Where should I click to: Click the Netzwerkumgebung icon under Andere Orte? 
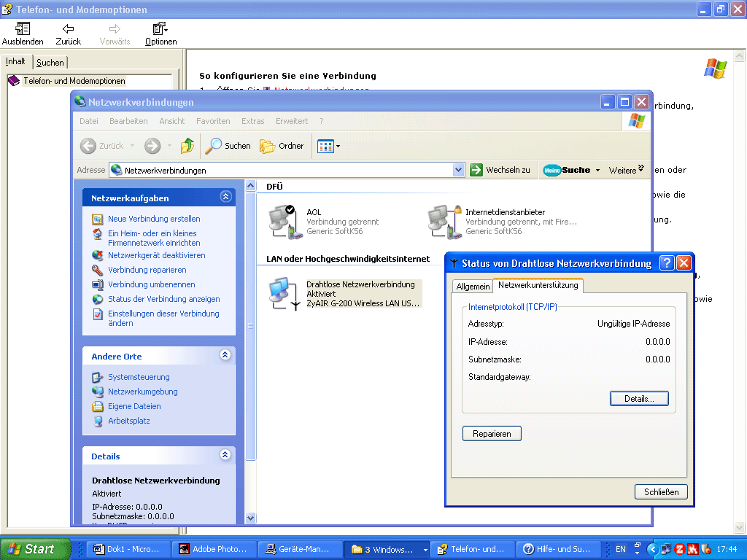(x=98, y=392)
